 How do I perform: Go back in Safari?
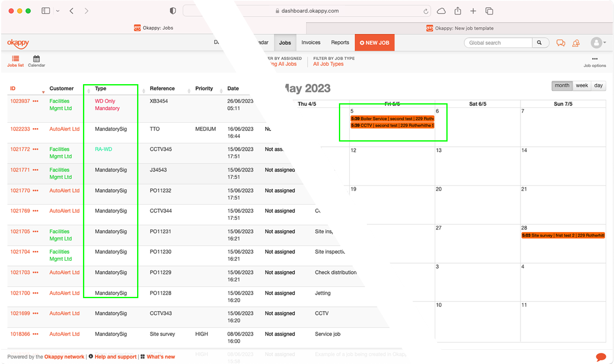[72, 11]
